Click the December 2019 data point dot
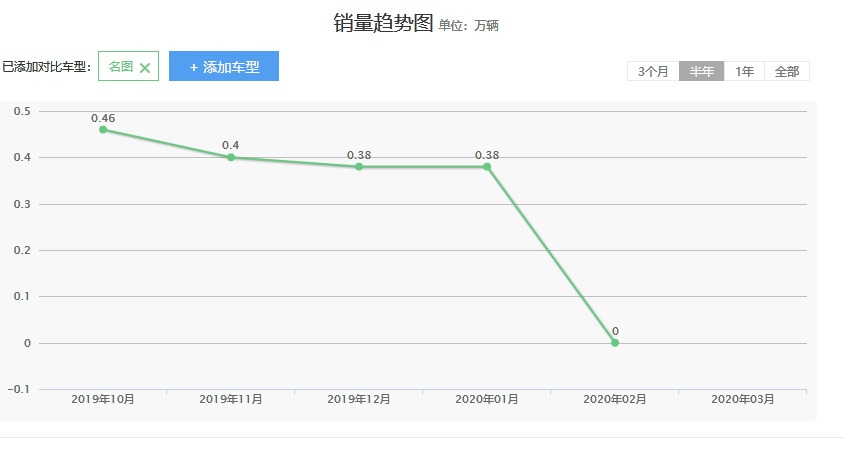The height and width of the screenshot is (449, 844). coord(359,166)
